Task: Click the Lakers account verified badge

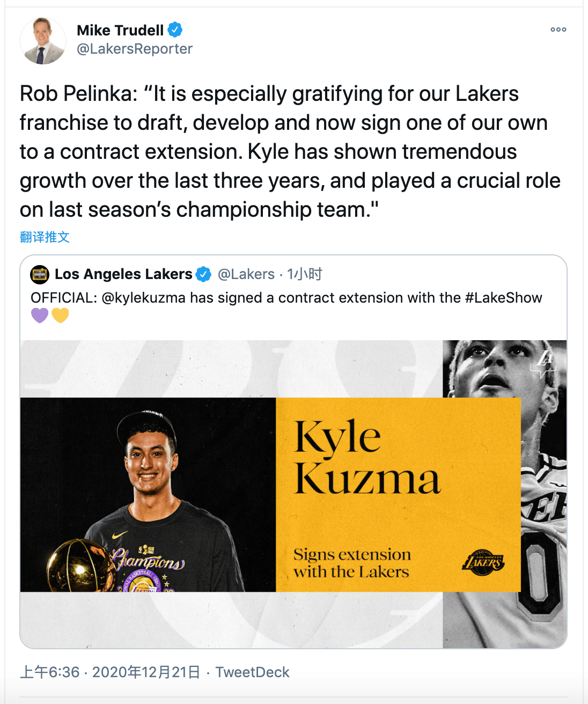Action: pyautogui.click(x=203, y=274)
